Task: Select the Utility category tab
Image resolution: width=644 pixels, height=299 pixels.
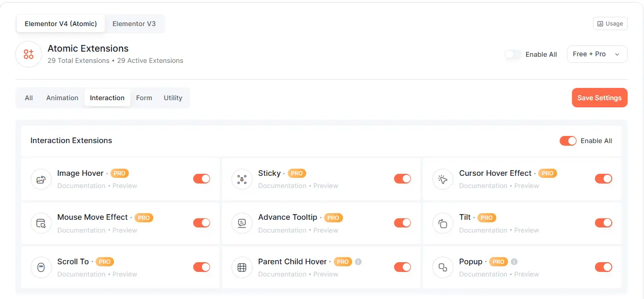Action: [x=173, y=98]
